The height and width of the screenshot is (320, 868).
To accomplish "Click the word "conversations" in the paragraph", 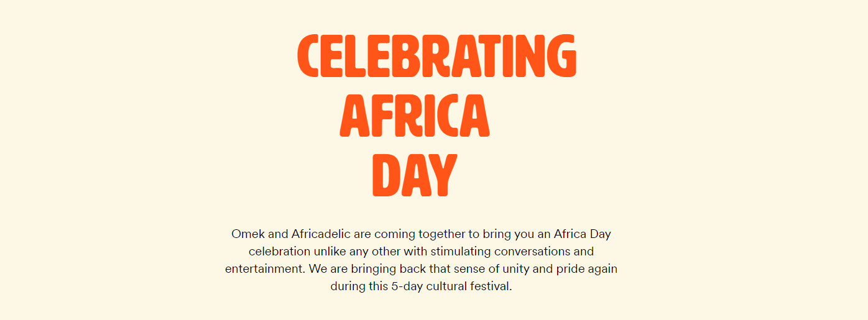I will 542,252.
